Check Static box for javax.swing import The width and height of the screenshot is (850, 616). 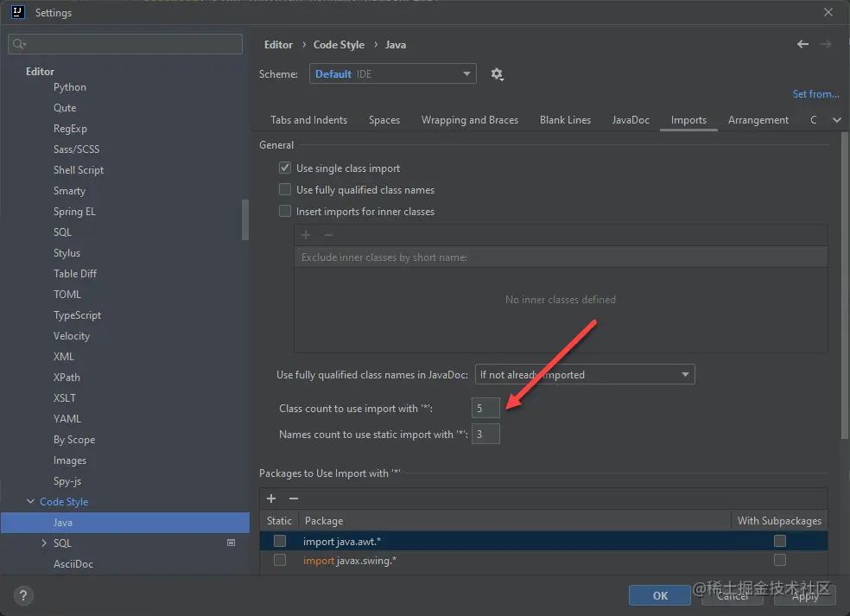pyautogui.click(x=280, y=560)
